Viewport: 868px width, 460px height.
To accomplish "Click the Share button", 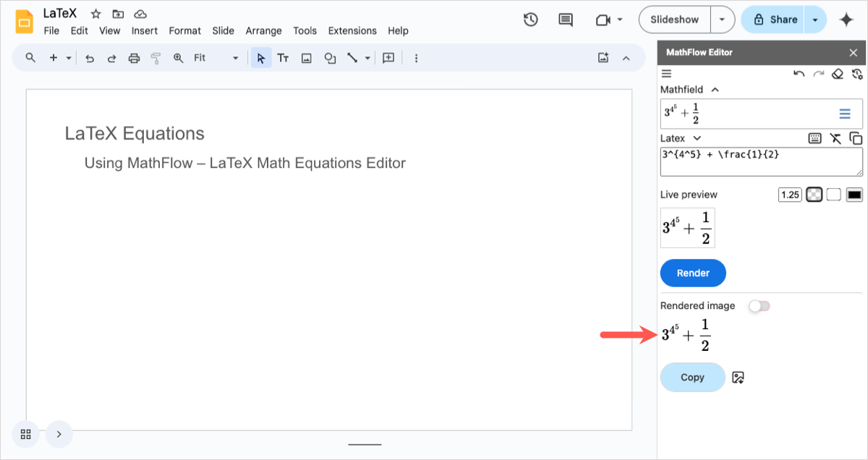I will (774, 20).
